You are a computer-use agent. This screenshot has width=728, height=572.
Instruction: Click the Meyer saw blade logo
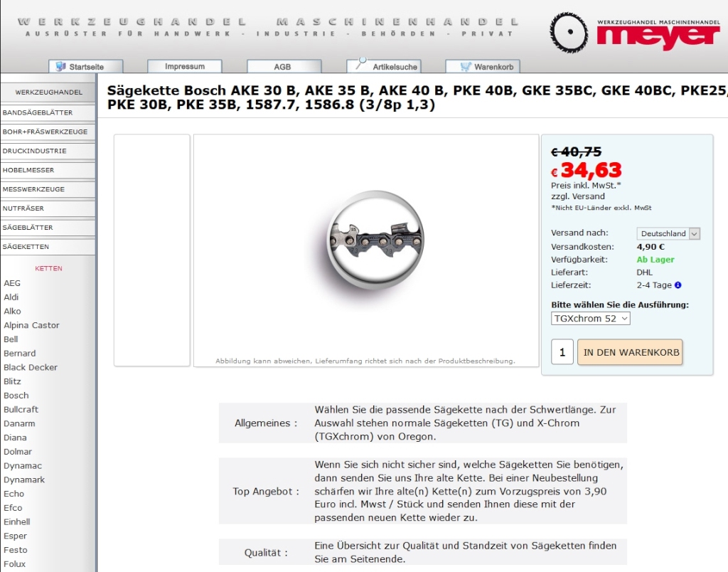pyautogui.click(x=569, y=32)
